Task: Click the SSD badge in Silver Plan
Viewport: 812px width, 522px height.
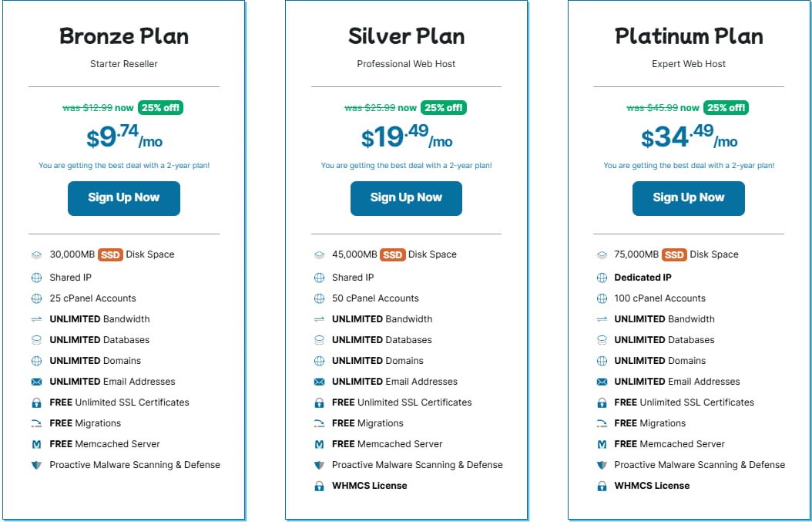Action: click(x=393, y=255)
